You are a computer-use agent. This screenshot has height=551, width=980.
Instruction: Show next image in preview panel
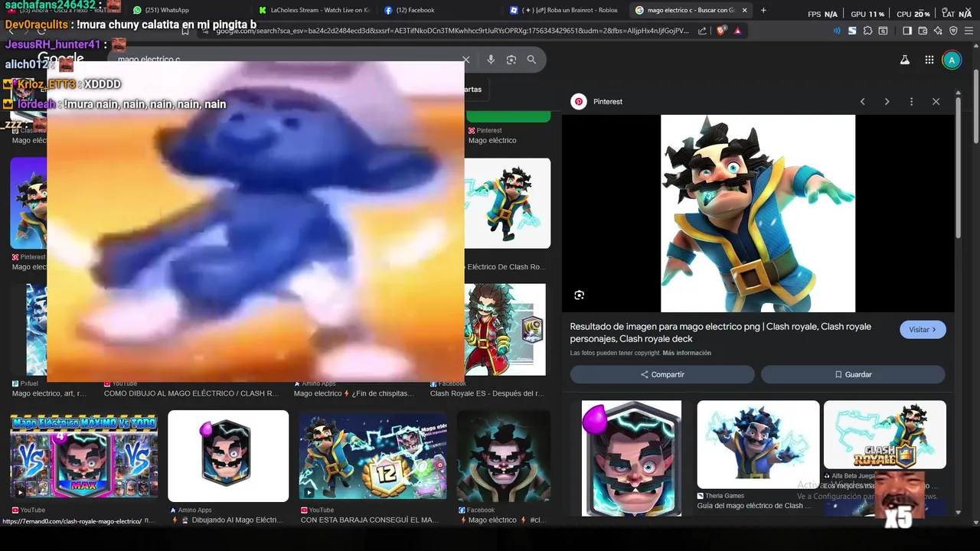pyautogui.click(x=887, y=102)
